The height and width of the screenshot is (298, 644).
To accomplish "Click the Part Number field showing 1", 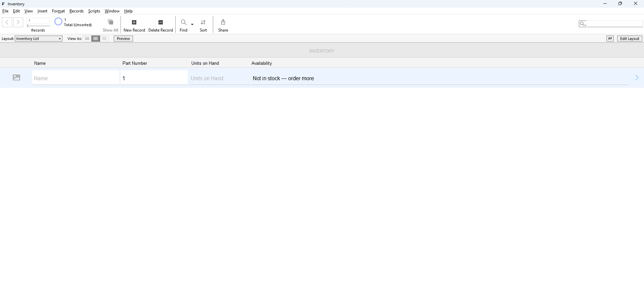I will click(x=154, y=78).
